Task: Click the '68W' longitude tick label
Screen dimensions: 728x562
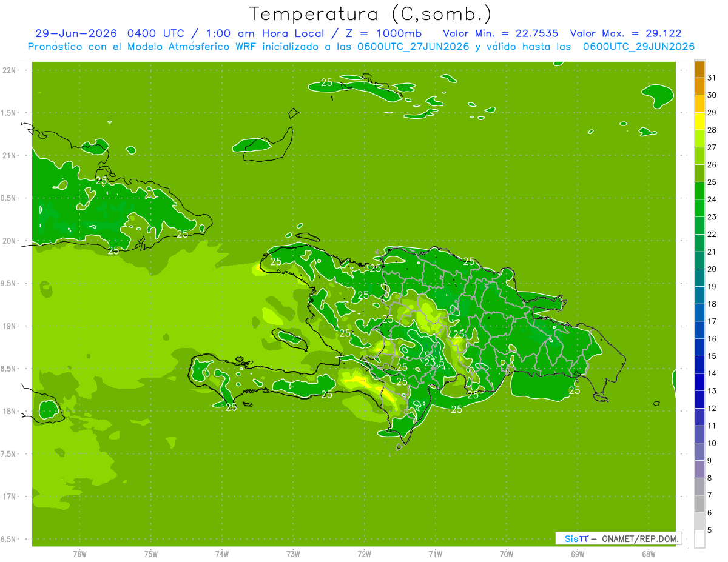Action: (649, 554)
